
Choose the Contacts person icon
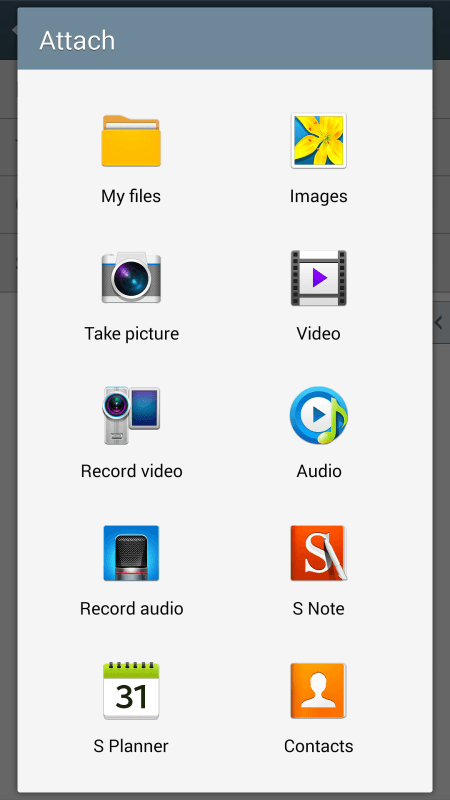[x=318, y=690]
